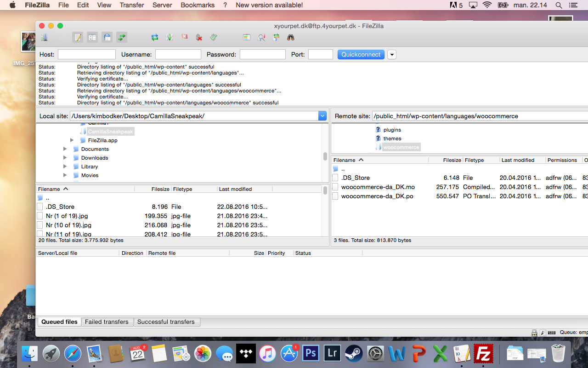588x368 pixels.
Task: Refresh the file and folder lists
Action: (155, 37)
